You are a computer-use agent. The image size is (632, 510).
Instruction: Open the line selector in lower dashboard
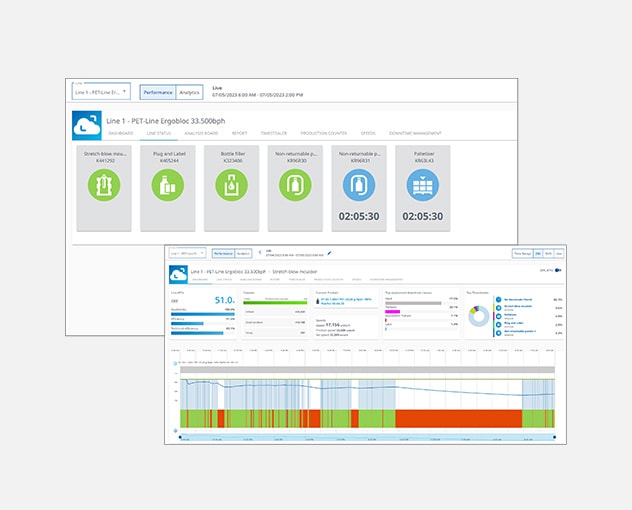pyautogui.click(x=187, y=254)
